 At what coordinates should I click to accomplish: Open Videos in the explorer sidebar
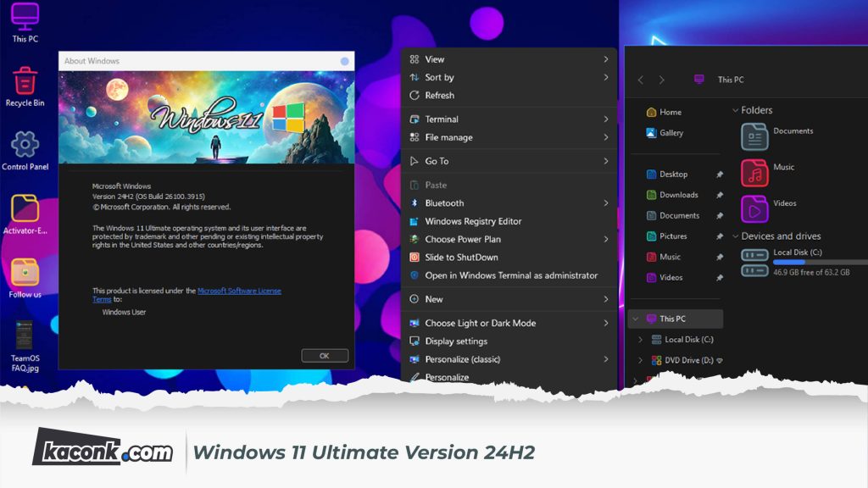665,278
